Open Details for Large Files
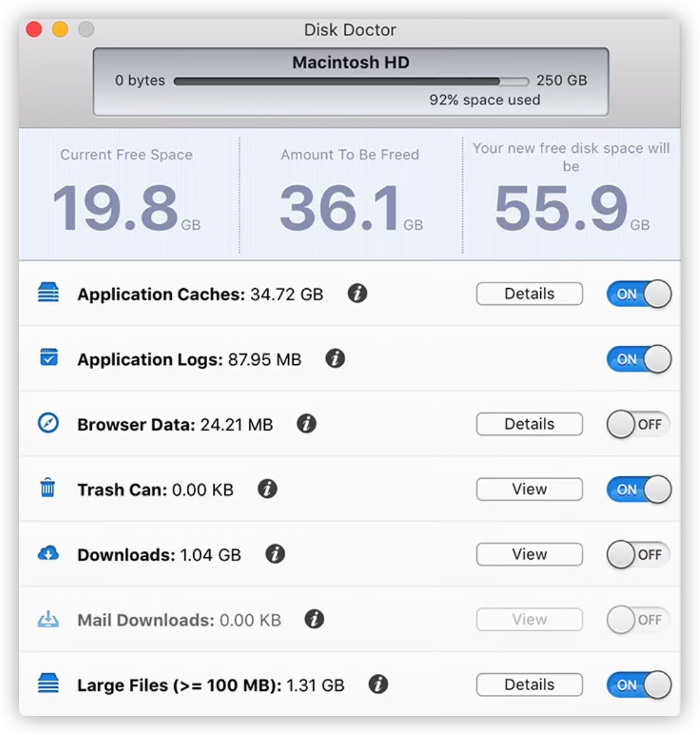This screenshot has width=700, height=735. 529,685
